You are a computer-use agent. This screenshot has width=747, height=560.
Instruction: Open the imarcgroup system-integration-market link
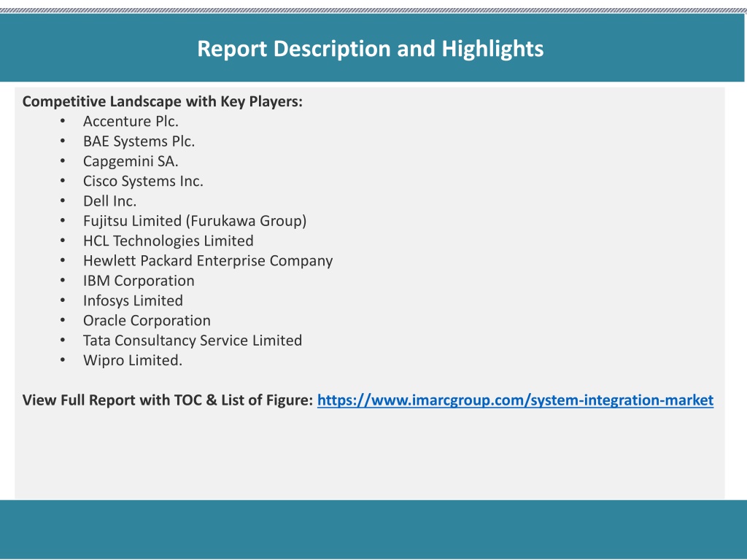coord(516,400)
